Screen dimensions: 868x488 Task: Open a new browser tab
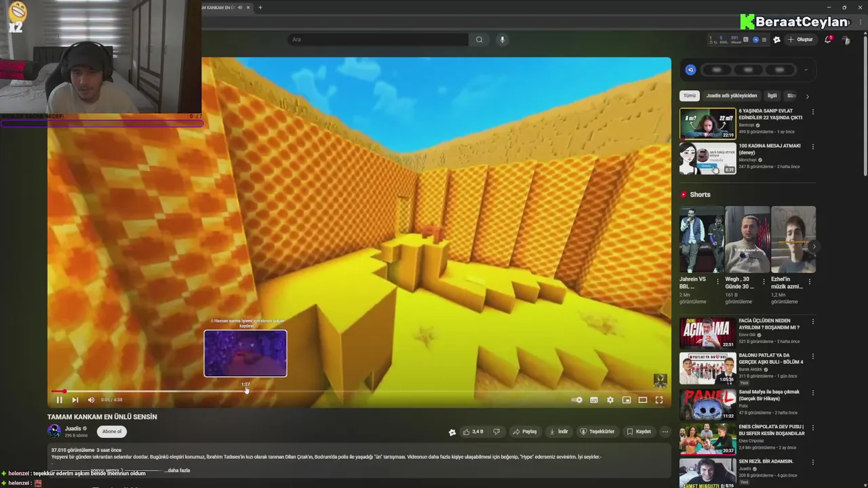tap(260, 7)
